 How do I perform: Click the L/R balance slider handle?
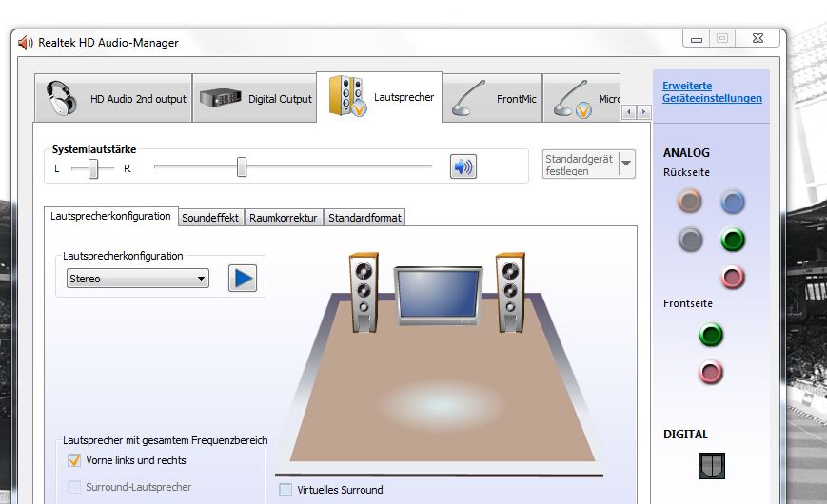[93, 168]
